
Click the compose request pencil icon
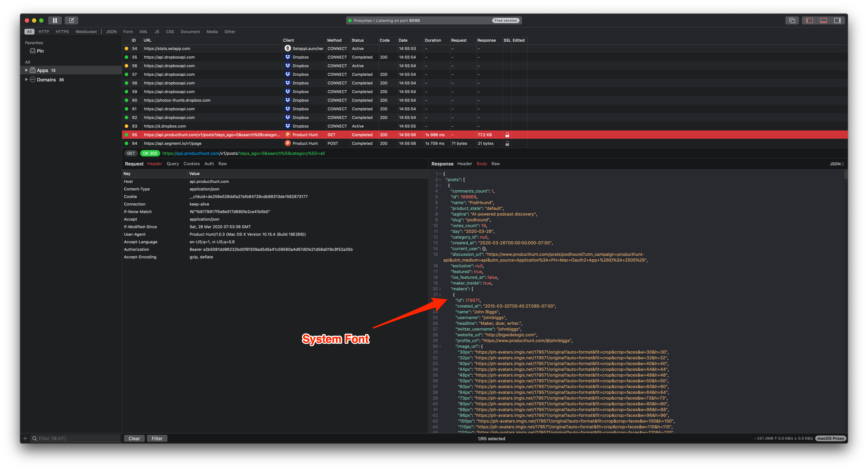71,20
